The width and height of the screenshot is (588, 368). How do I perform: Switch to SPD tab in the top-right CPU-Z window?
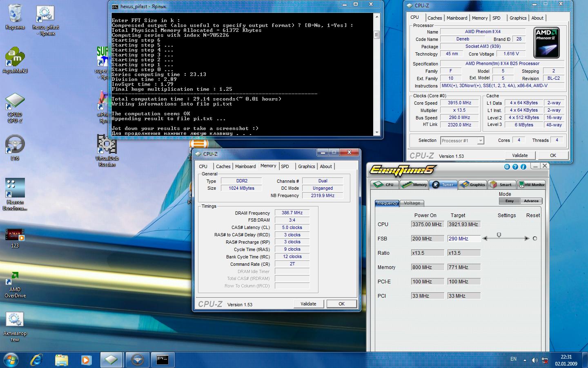point(497,18)
